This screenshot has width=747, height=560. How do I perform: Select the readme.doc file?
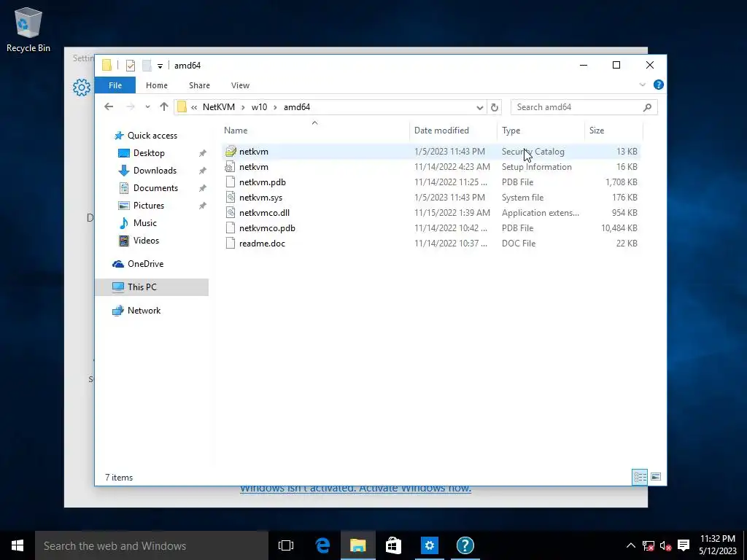click(x=431, y=243)
